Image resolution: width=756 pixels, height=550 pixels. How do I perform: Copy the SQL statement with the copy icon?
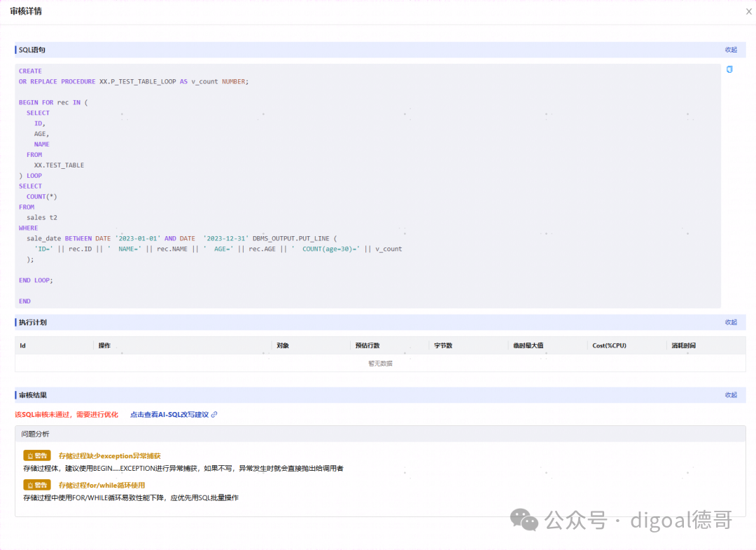coord(729,69)
